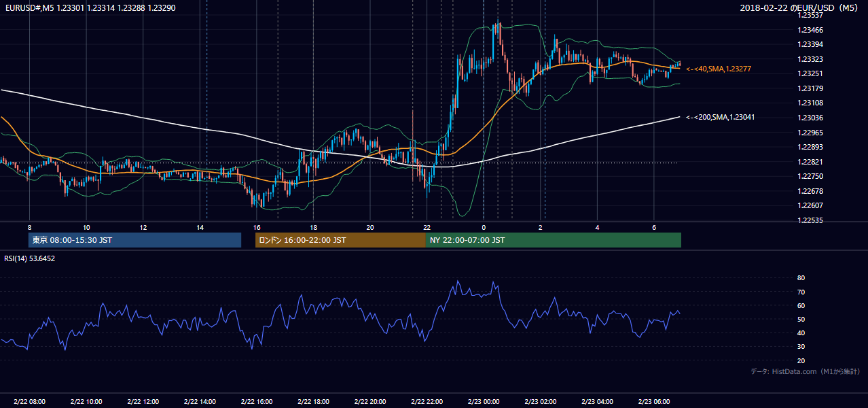Image resolution: width=868 pixels, height=408 pixels.
Task: Click the bottom date label 2/22 16:00
Action: 256,402
